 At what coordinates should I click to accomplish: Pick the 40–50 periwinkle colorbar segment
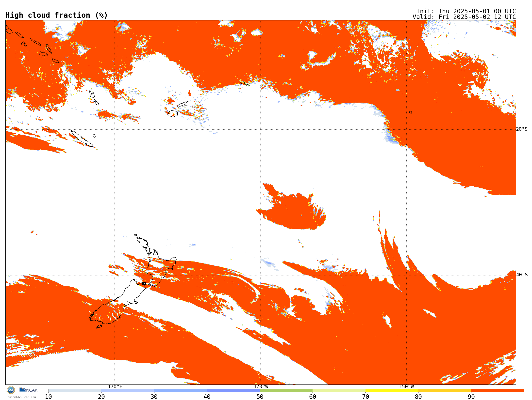233,391
